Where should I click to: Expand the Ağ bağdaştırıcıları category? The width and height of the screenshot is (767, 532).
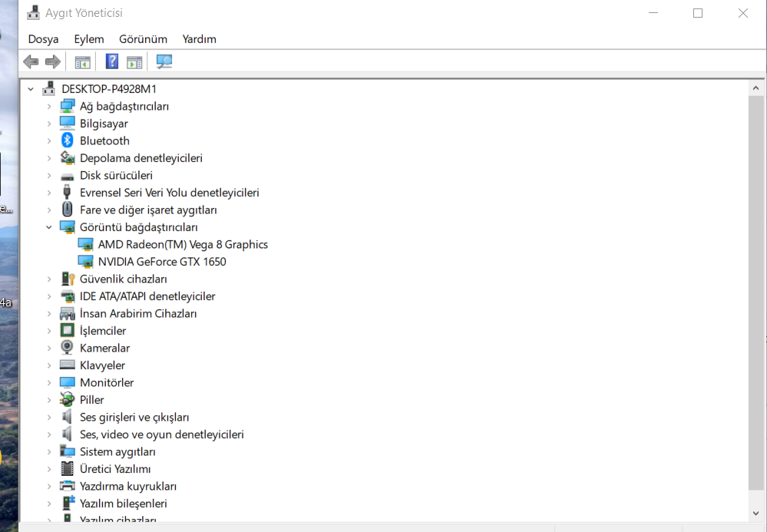pos(49,106)
